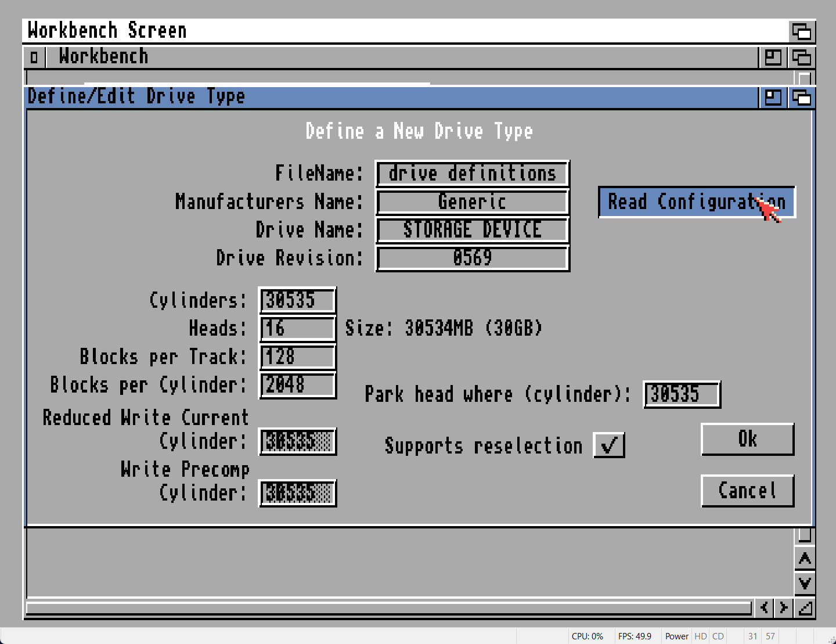
Task: Click the Workbench window depth gadget
Action: 802,57
